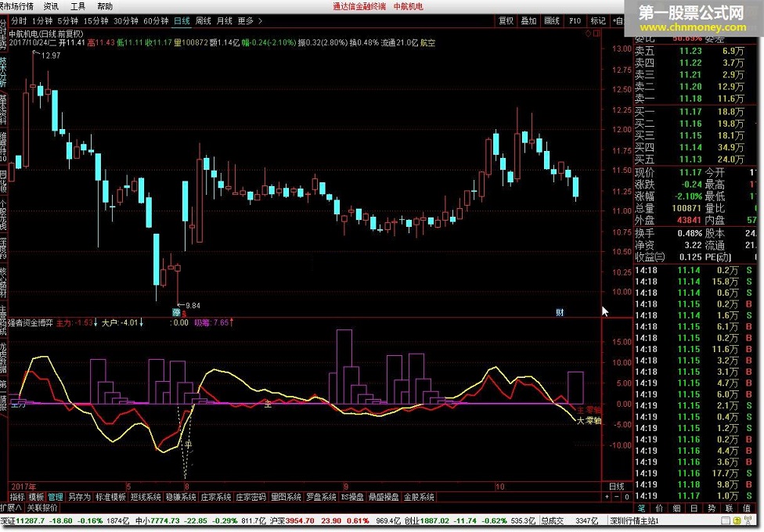The image size is (764, 532).
Task: Click the 复权 toolbar button
Action: (506, 21)
